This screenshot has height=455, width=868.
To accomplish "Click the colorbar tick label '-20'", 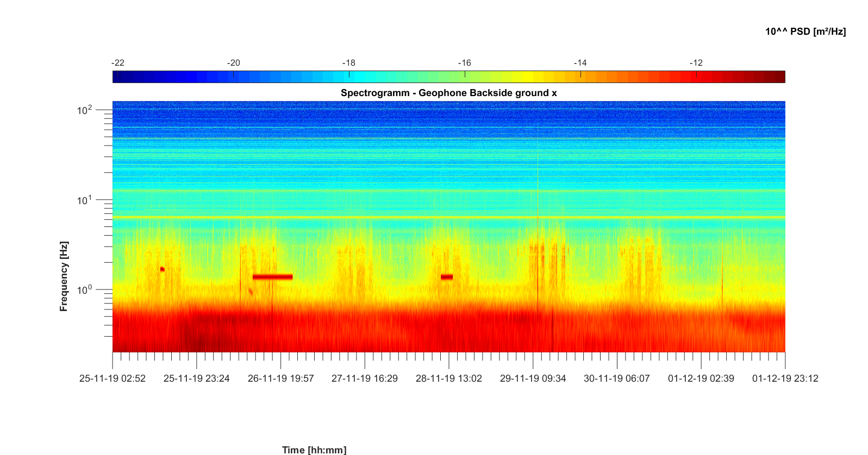I will click(x=234, y=63).
